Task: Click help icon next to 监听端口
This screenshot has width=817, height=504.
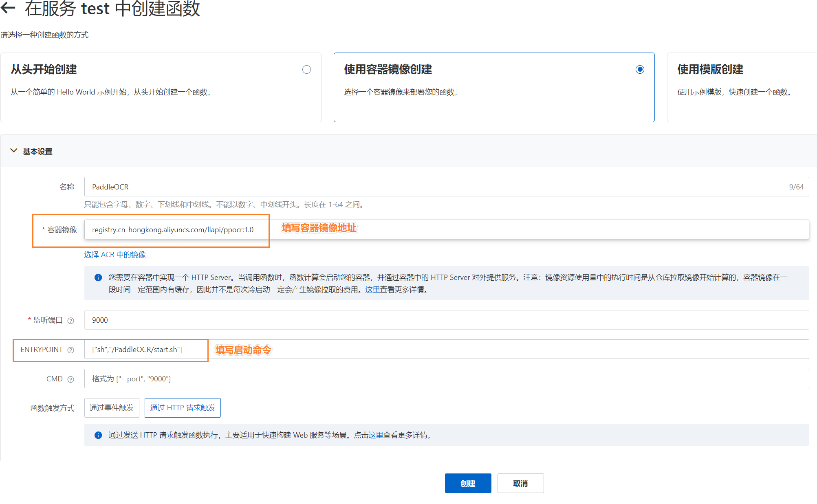Action: [71, 321]
